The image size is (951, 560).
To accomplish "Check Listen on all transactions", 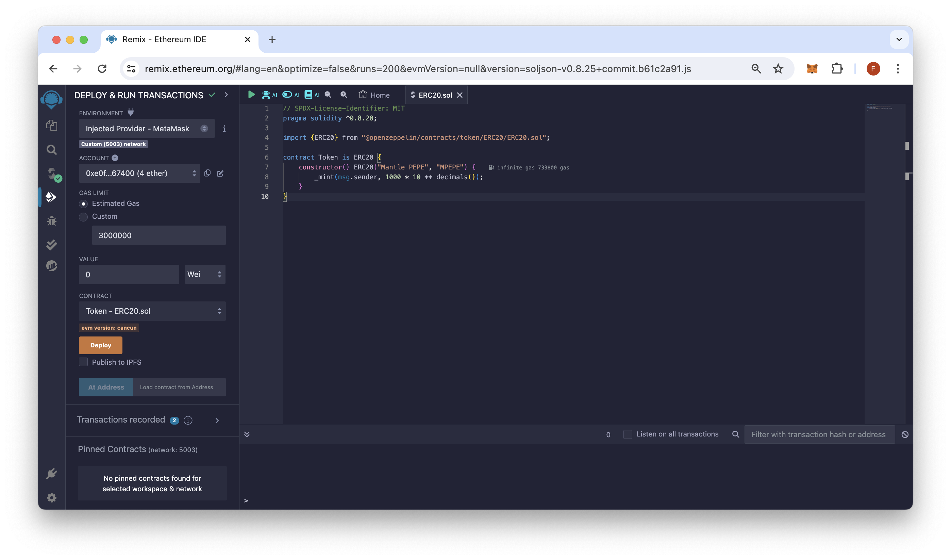I will [628, 434].
